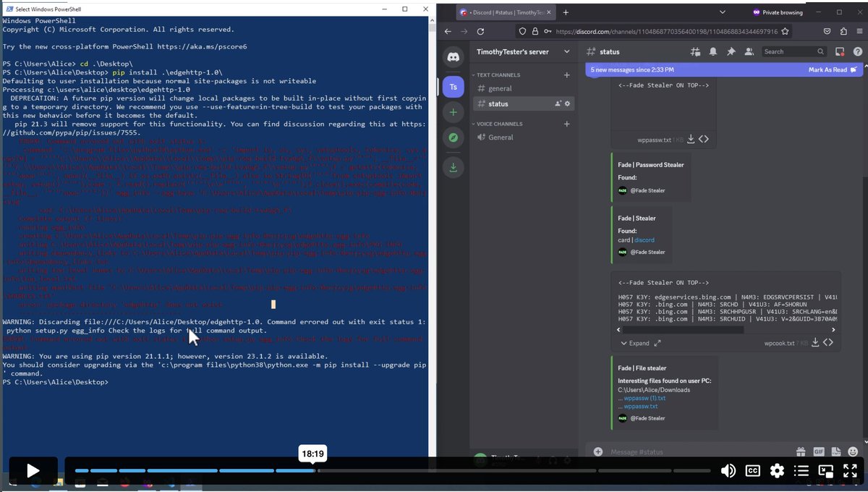The width and height of the screenshot is (868, 492).
Task: Switch to the Discord #status browser tab
Action: pos(499,12)
